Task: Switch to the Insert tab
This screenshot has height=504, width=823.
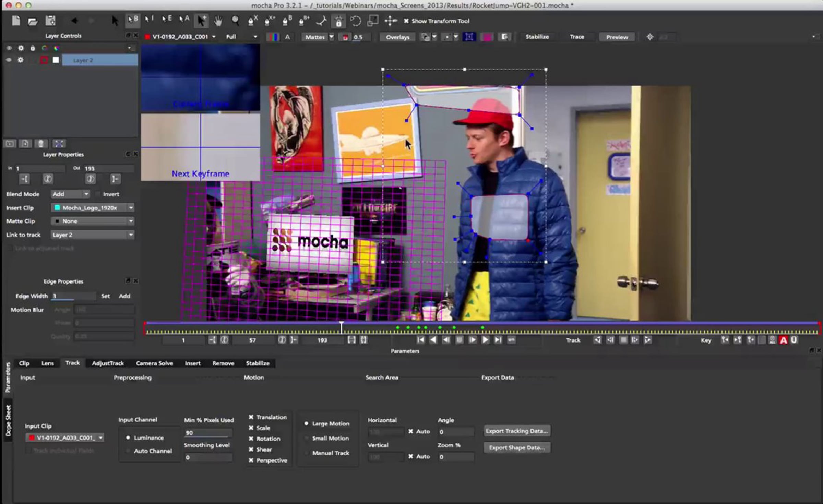Action: pos(193,363)
